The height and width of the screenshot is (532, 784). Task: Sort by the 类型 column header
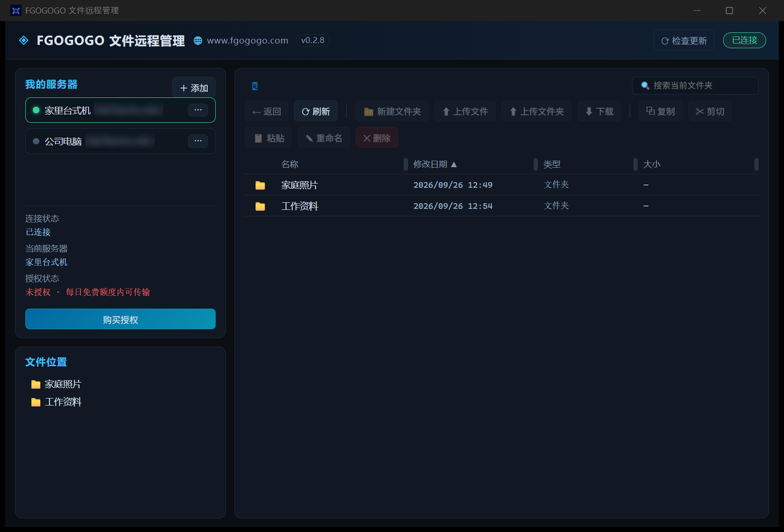[552, 164]
